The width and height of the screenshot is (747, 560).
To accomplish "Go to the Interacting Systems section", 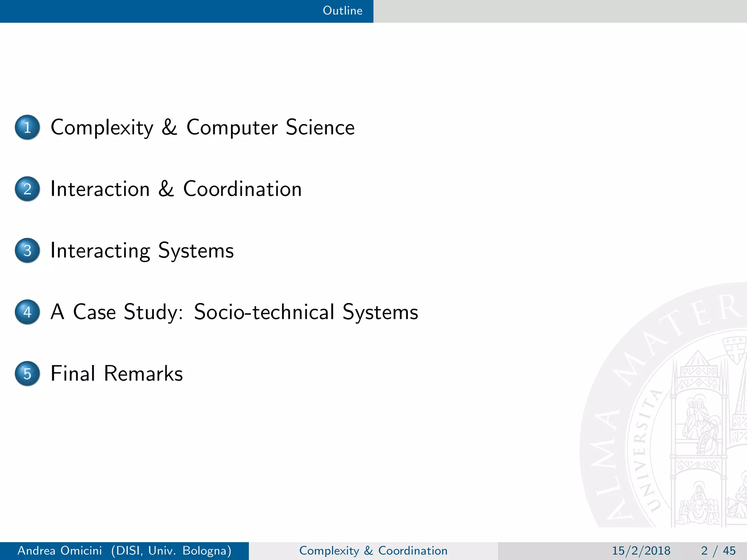I will (x=142, y=250).
